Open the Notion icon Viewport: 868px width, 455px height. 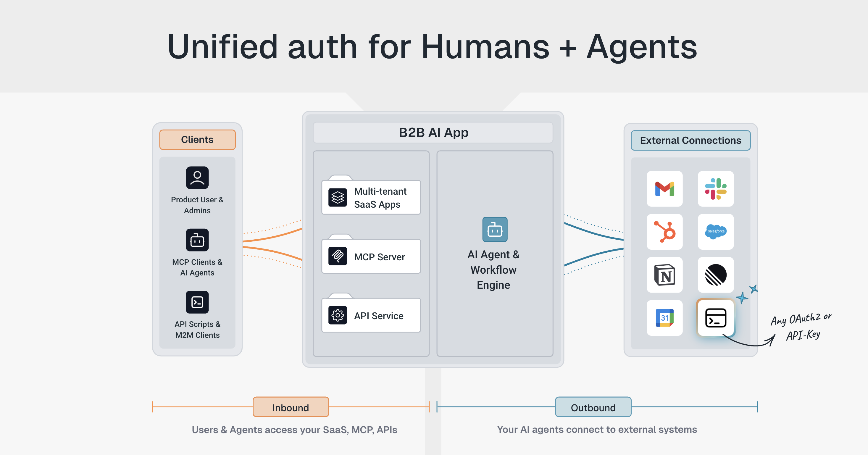pyautogui.click(x=664, y=275)
